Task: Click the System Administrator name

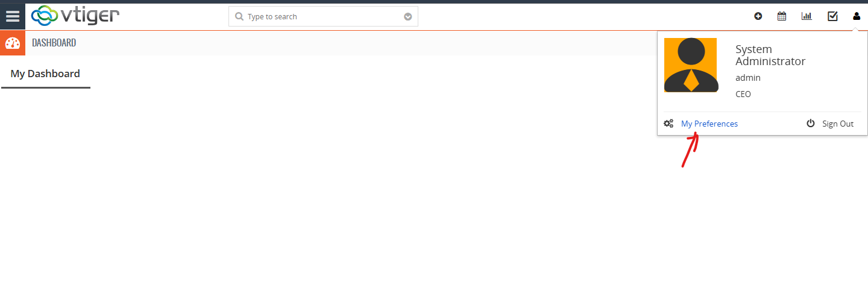Action: pos(770,55)
